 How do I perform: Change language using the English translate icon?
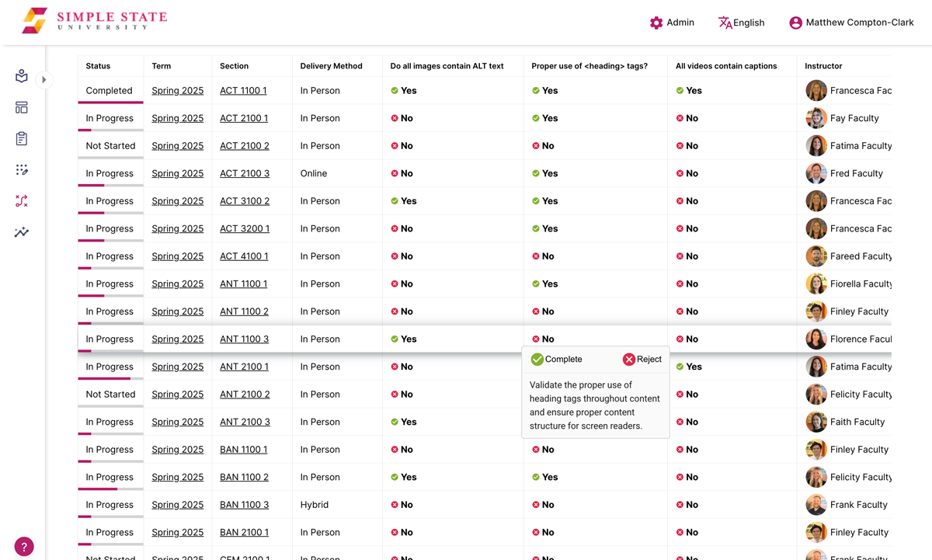tap(741, 23)
